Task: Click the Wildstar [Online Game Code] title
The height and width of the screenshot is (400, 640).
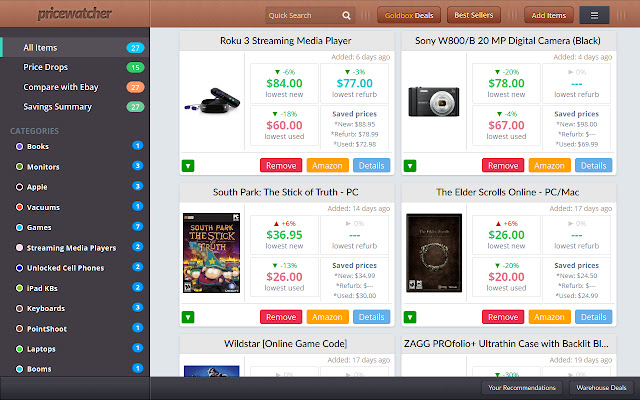Action: [286, 344]
